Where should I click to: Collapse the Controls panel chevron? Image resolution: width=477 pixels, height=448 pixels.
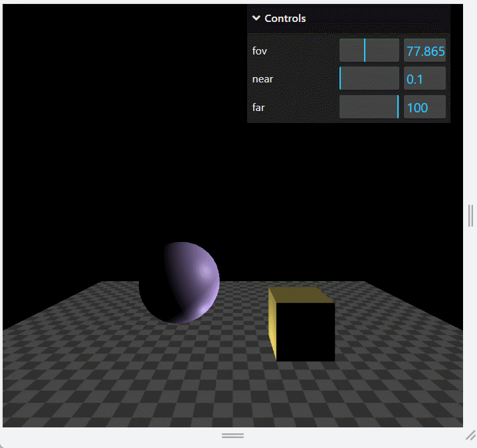(256, 18)
